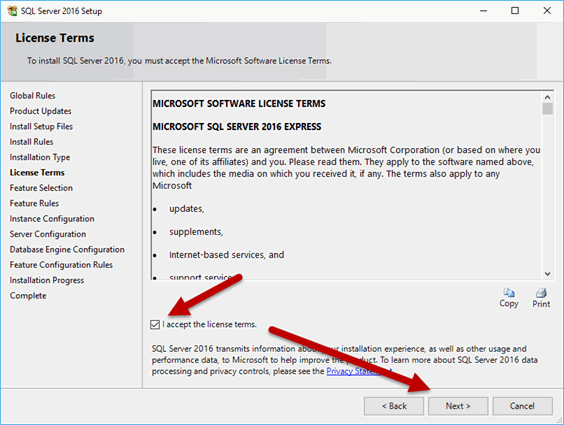Select the Feature Configuration Rules step
This screenshot has width=564, height=425.
tap(61, 265)
